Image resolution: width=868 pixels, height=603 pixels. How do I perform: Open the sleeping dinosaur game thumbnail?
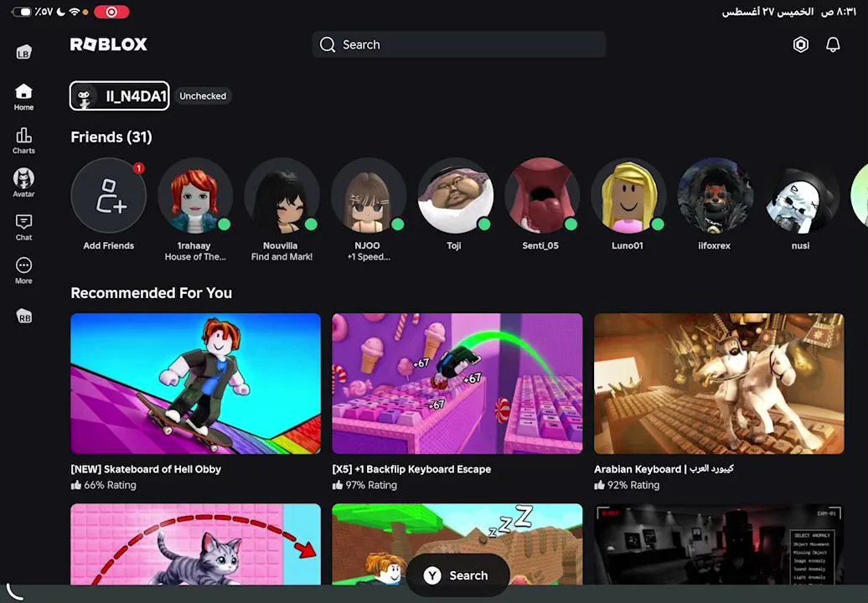[457, 544]
